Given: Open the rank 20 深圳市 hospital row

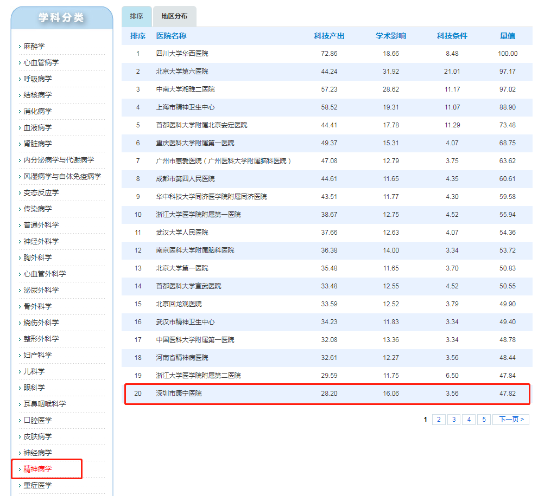Looking at the screenshot, I should tap(327, 394).
